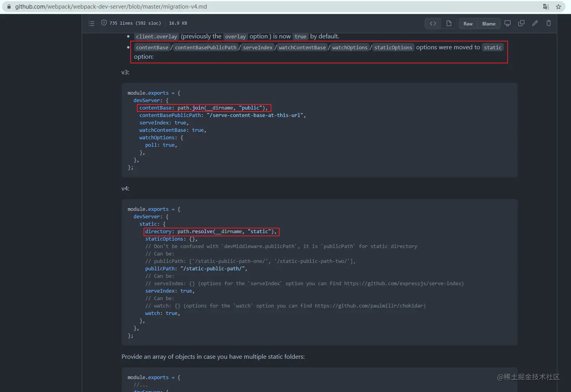Click 'staticOptions: {},' code line

pos(171,239)
